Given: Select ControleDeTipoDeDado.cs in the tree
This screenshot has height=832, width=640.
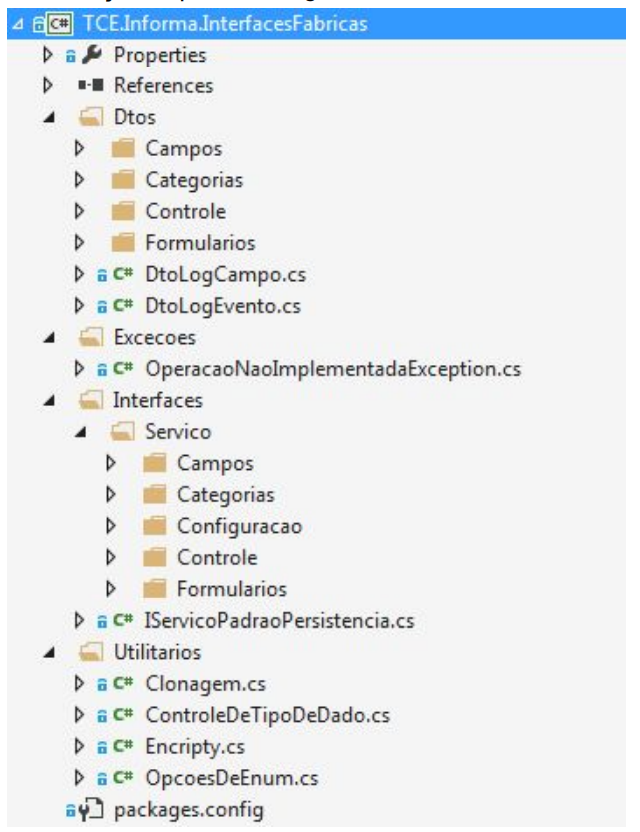Looking at the screenshot, I should (x=267, y=715).
